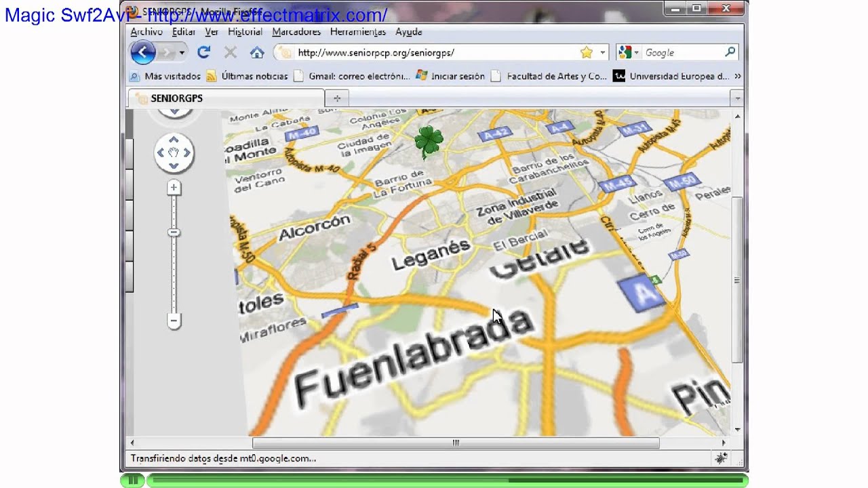
Task: Click the hand icon in pan control
Action: point(174,152)
